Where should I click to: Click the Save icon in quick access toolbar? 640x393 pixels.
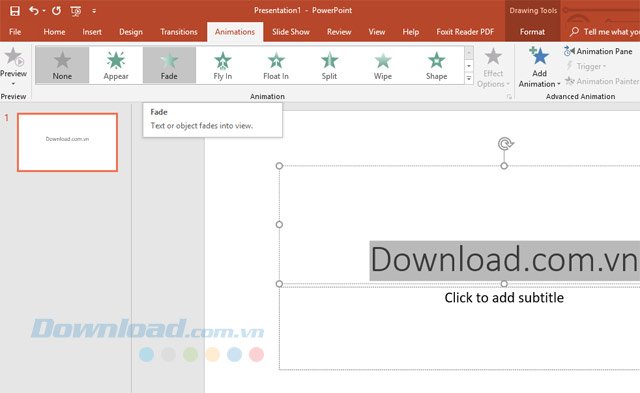coord(15,11)
